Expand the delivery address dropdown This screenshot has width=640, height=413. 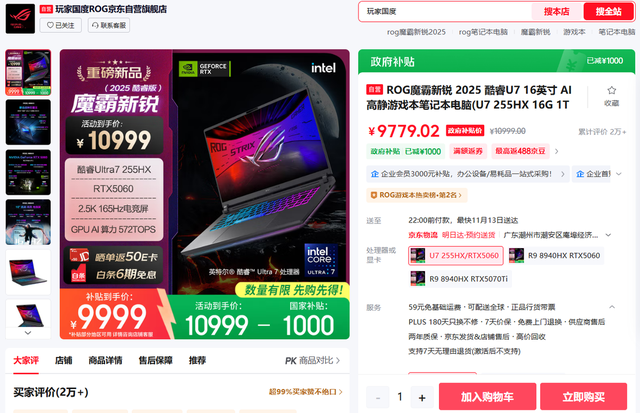tap(608, 235)
